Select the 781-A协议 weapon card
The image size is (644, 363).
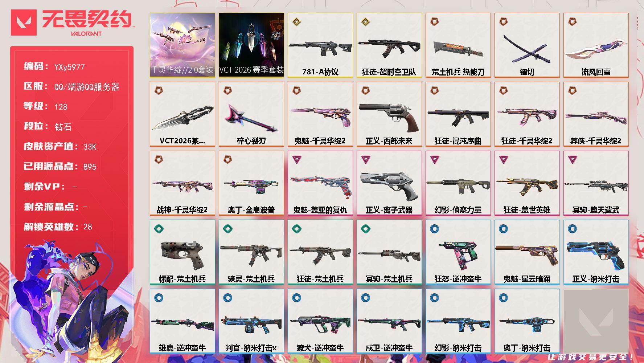coord(320,45)
